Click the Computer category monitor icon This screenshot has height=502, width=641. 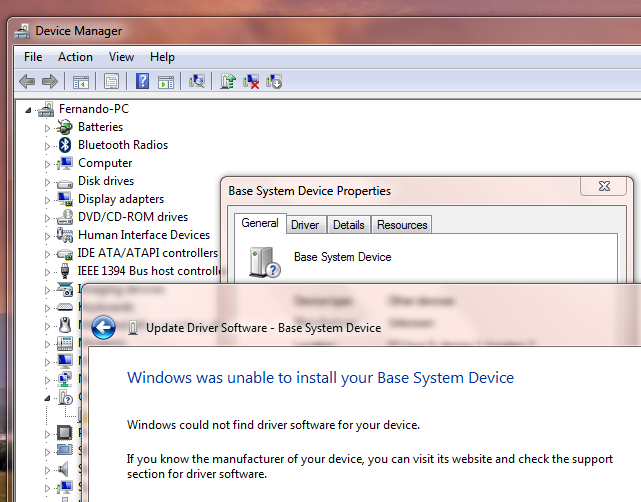(x=65, y=163)
